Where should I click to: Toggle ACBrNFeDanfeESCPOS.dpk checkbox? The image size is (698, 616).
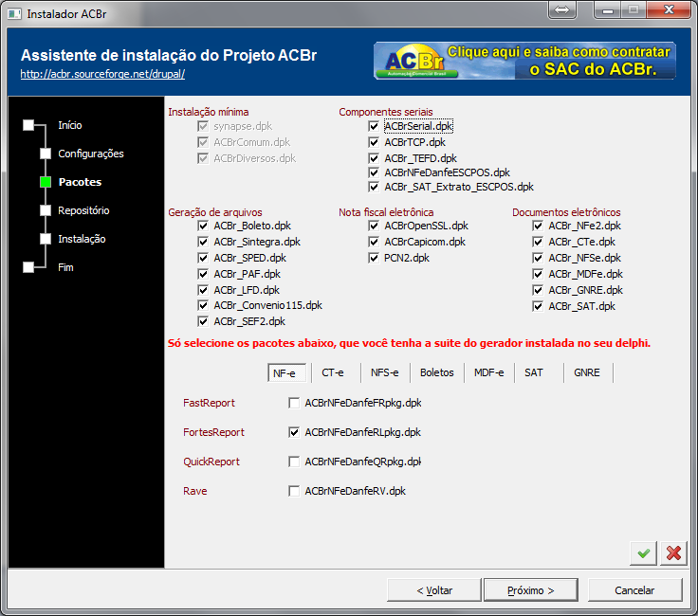tap(374, 172)
